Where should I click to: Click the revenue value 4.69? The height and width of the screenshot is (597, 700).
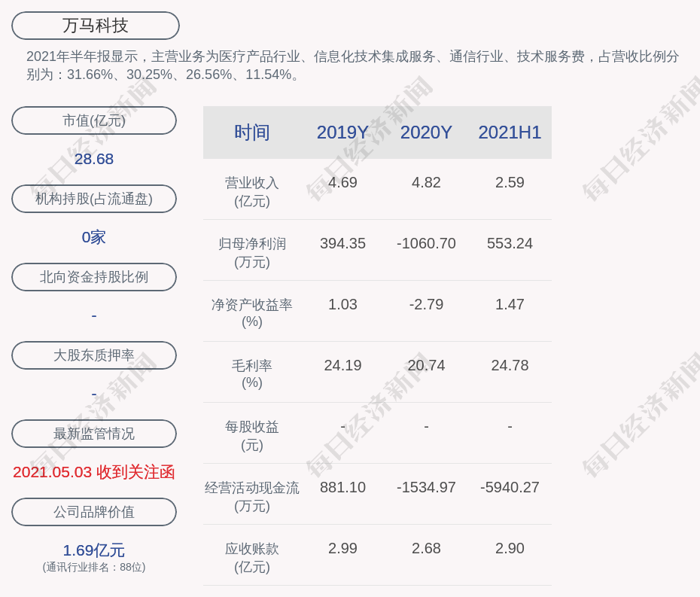tap(342, 183)
